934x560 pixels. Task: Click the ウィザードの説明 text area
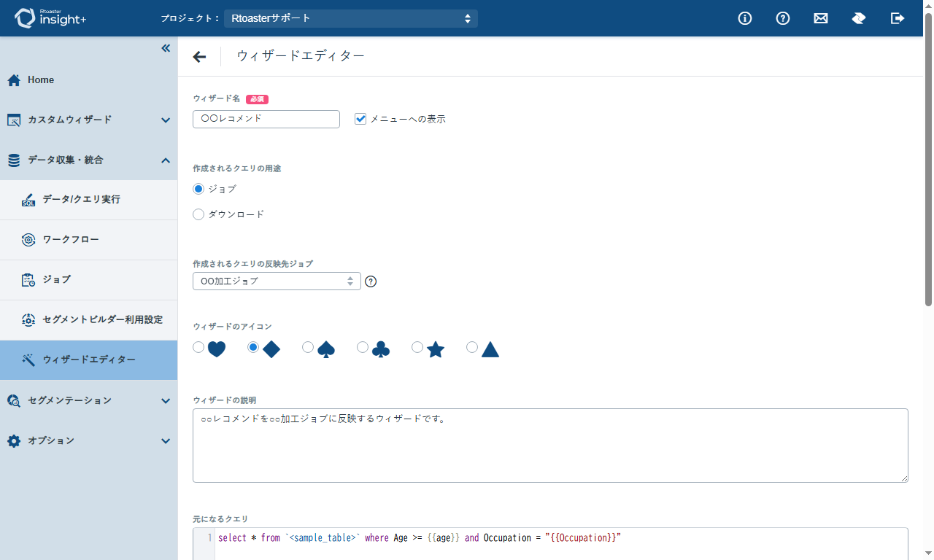pos(550,446)
